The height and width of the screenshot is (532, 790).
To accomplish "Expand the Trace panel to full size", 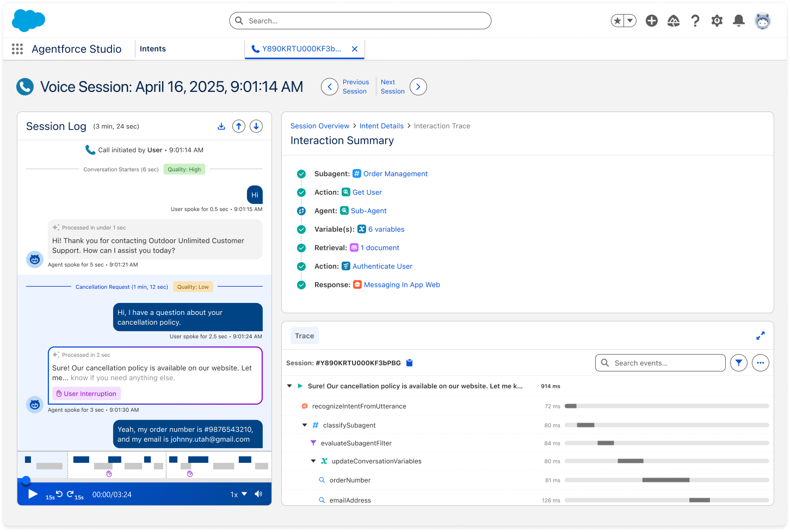I will [x=761, y=336].
